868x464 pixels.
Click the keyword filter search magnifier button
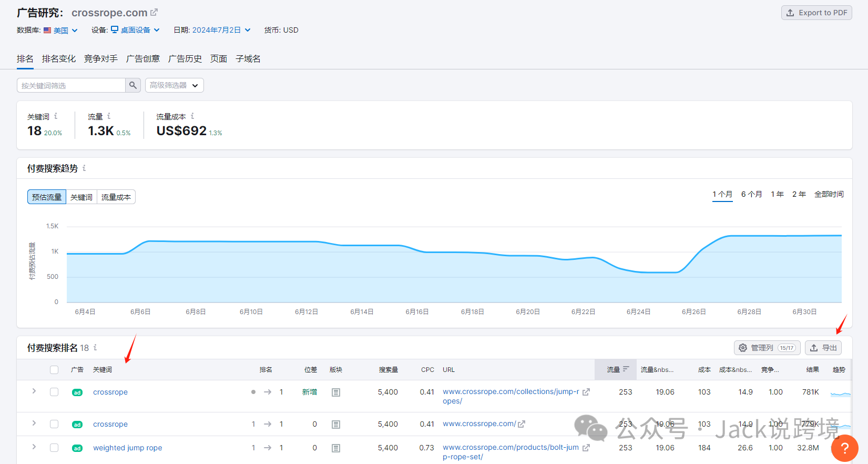click(133, 85)
